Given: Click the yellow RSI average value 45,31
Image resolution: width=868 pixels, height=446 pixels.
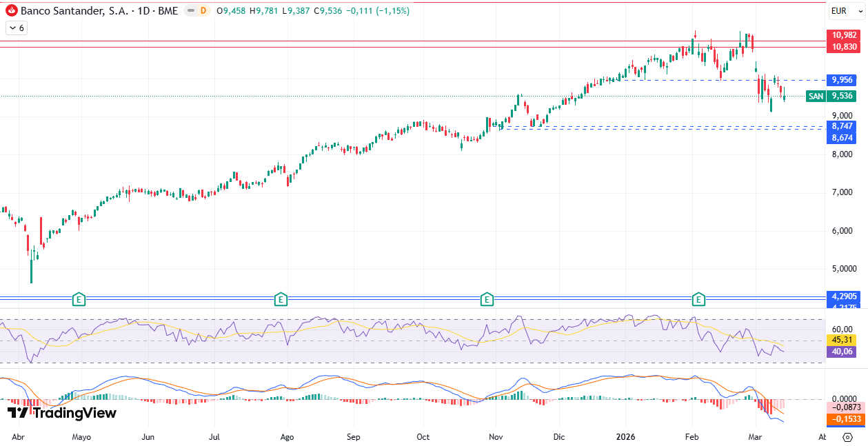Looking at the screenshot, I should (x=842, y=340).
